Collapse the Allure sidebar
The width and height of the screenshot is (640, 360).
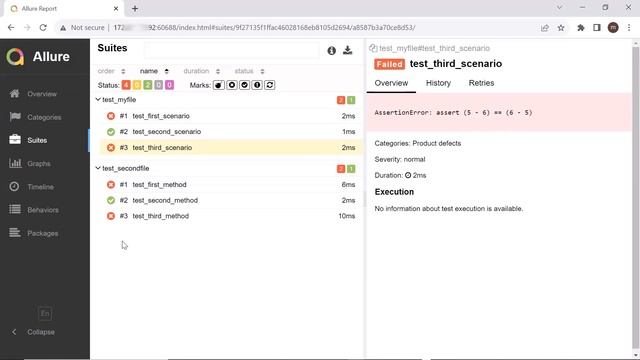pyautogui.click(x=33, y=332)
